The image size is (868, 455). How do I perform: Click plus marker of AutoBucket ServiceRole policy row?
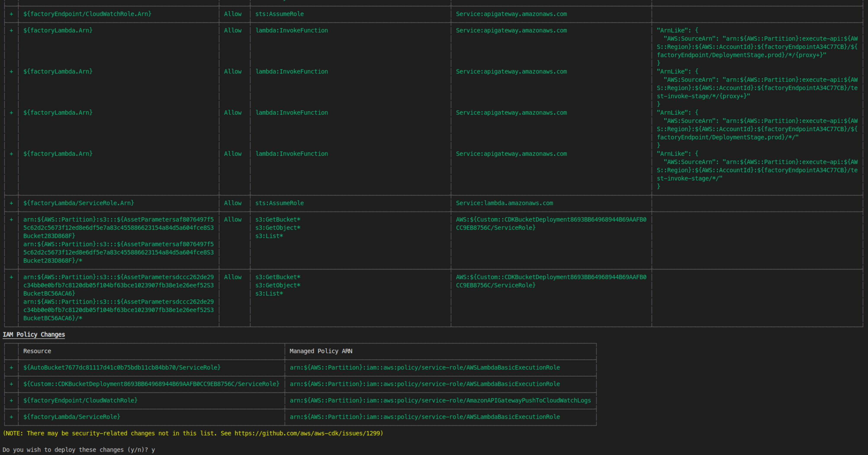[x=12, y=368]
